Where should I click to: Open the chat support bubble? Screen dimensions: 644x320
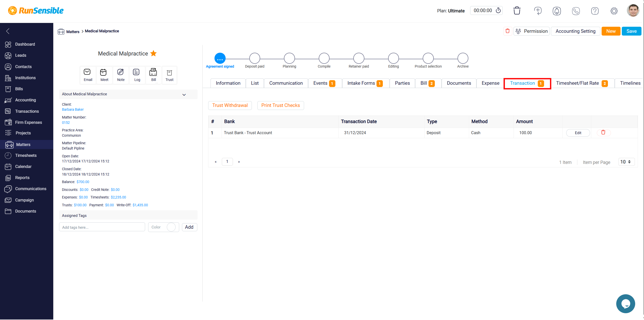click(x=626, y=303)
